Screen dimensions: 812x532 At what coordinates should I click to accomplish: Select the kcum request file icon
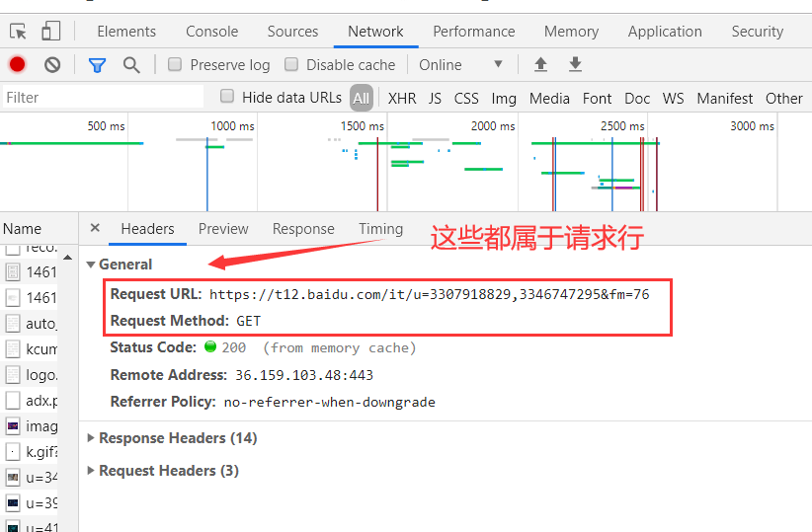point(13,348)
